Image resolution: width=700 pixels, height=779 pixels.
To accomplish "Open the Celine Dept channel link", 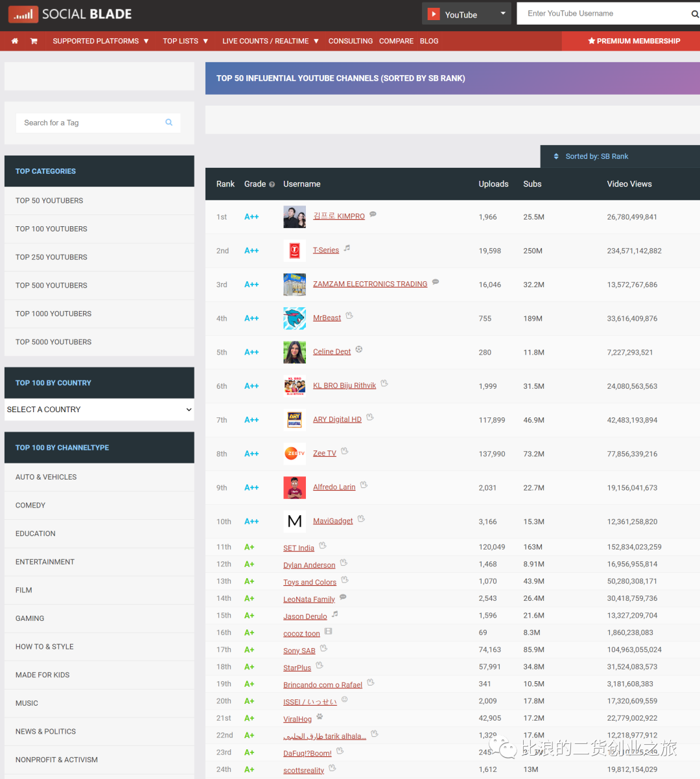I will coord(332,352).
